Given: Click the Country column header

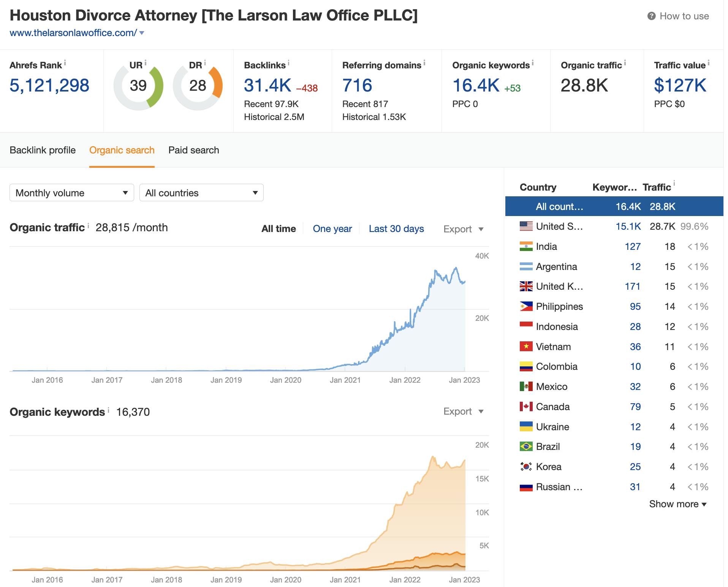Looking at the screenshot, I should point(538,187).
